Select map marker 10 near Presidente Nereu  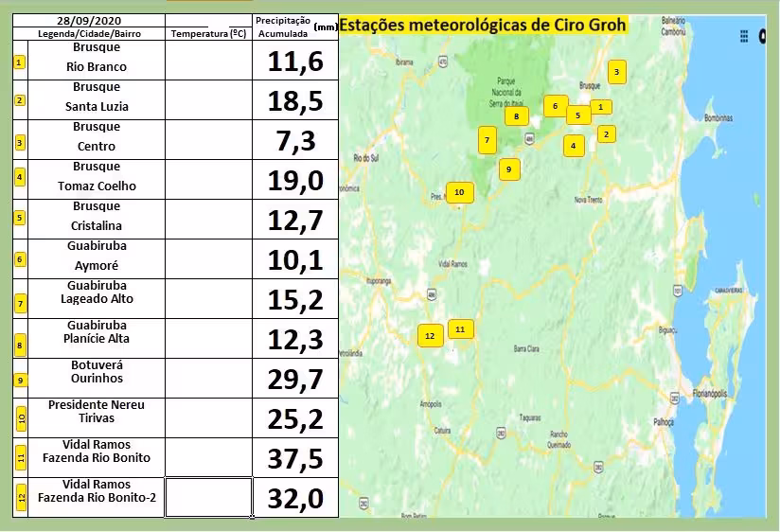[x=459, y=192]
